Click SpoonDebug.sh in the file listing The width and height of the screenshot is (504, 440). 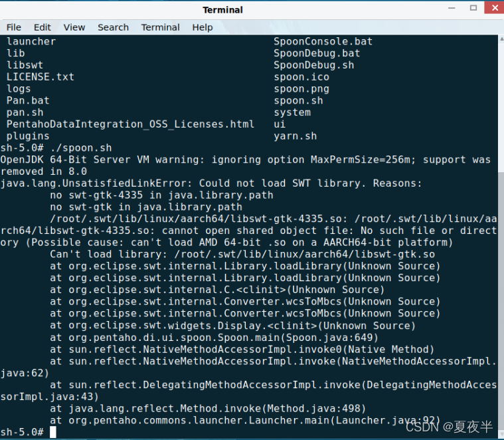tap(313, 65)
